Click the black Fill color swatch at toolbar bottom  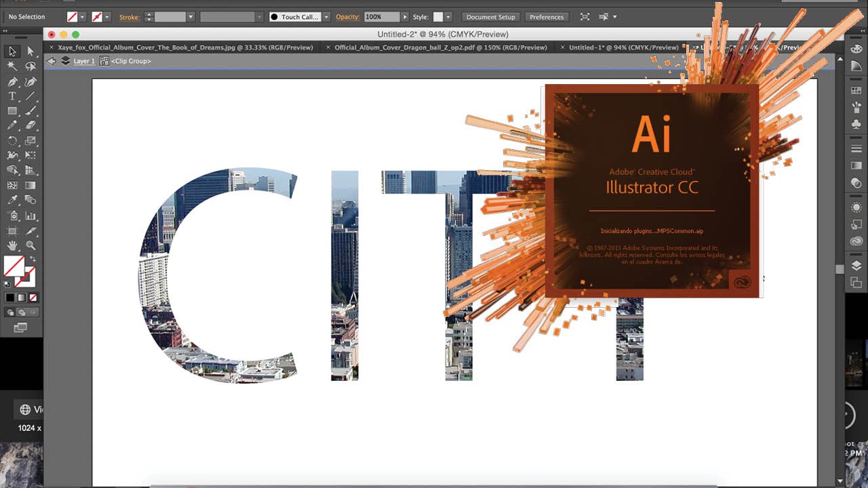(9, 296)
